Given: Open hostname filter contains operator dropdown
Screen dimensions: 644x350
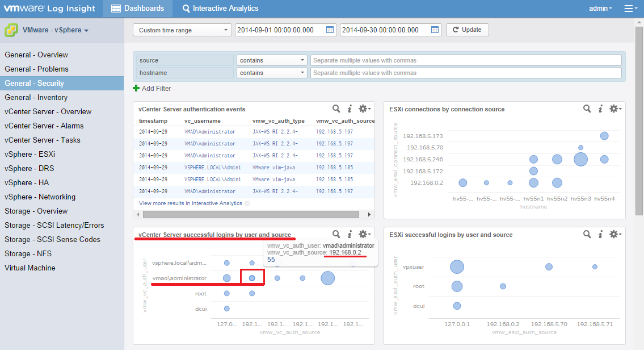Looking at the screenshot, I should [x=271, y=73].
